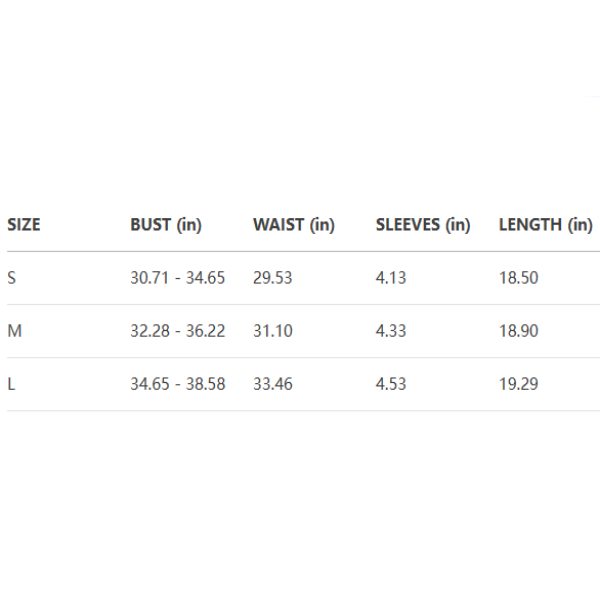The height and width of the screenshot is (600, 600).
Task: Select the BUST (in) column header
Action: (166, 225)
